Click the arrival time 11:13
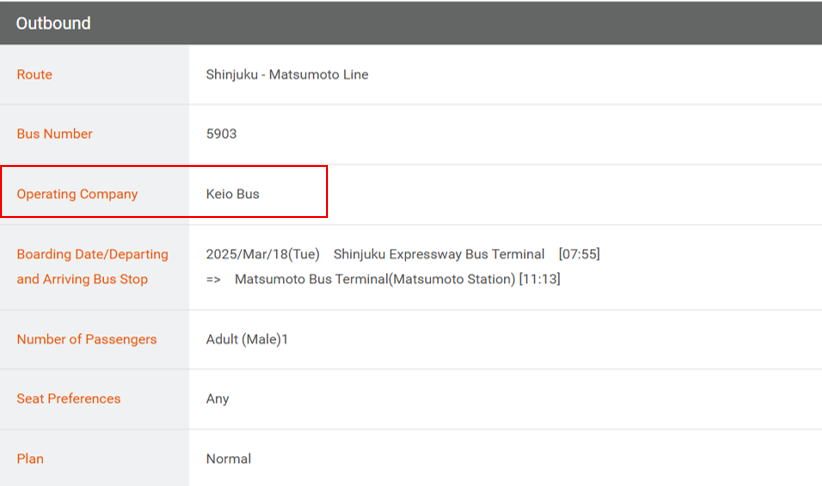The image size is (822, 486). 539,279
